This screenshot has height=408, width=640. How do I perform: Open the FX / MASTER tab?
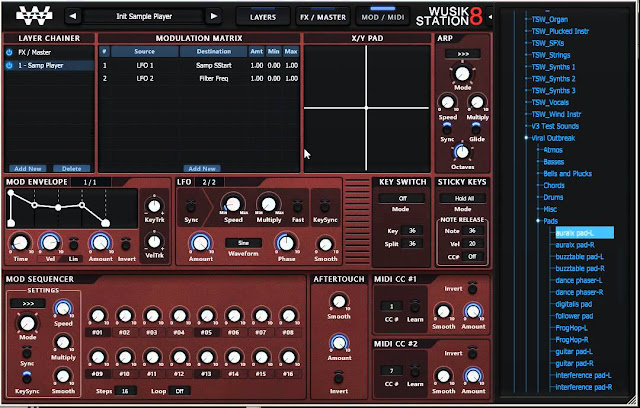pos(323,17)
